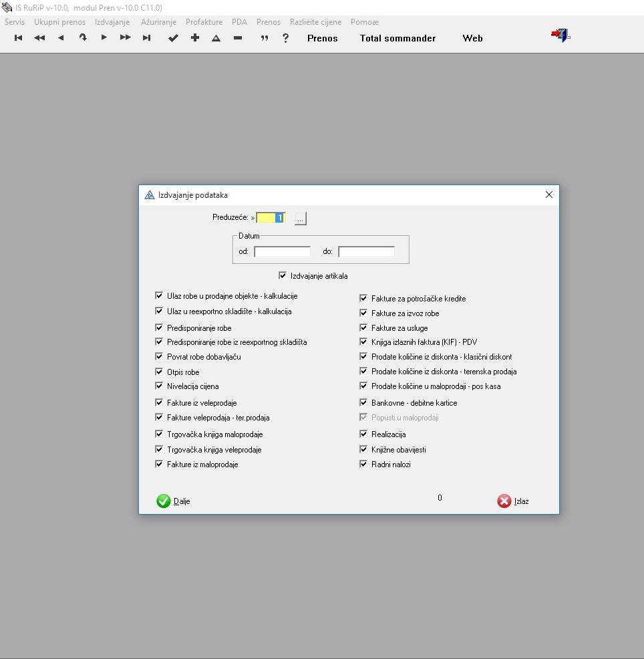Click the previous record arrow icon
The height and width of the screenshot is (659, 644).
(x=61, y=38)
